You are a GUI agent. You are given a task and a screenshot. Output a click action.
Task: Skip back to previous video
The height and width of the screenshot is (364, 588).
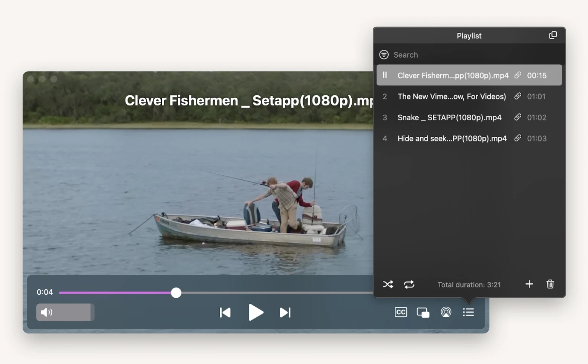click(225, 312)
